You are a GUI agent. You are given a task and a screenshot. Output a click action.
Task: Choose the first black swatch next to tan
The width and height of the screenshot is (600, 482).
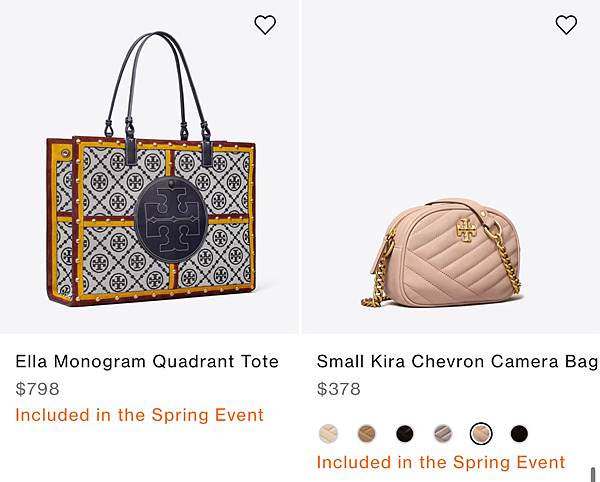tap(404, 434)
